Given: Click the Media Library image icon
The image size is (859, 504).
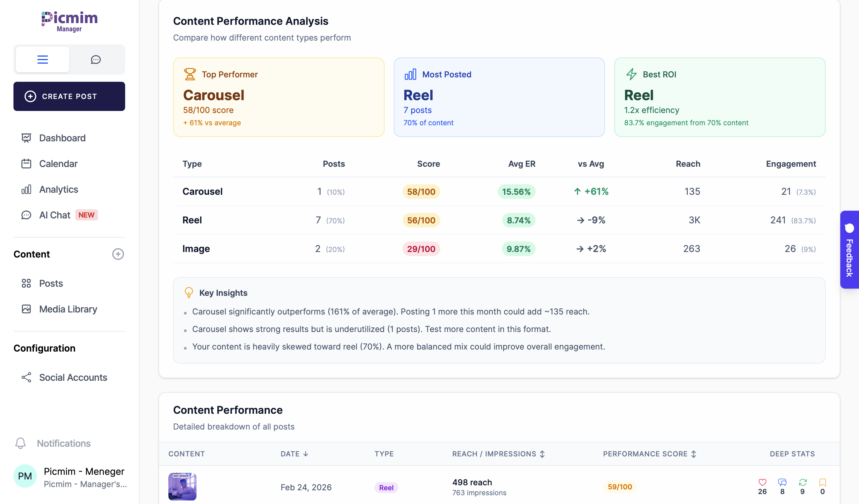Looking at the screenshot, I should [x=26, y=309].
